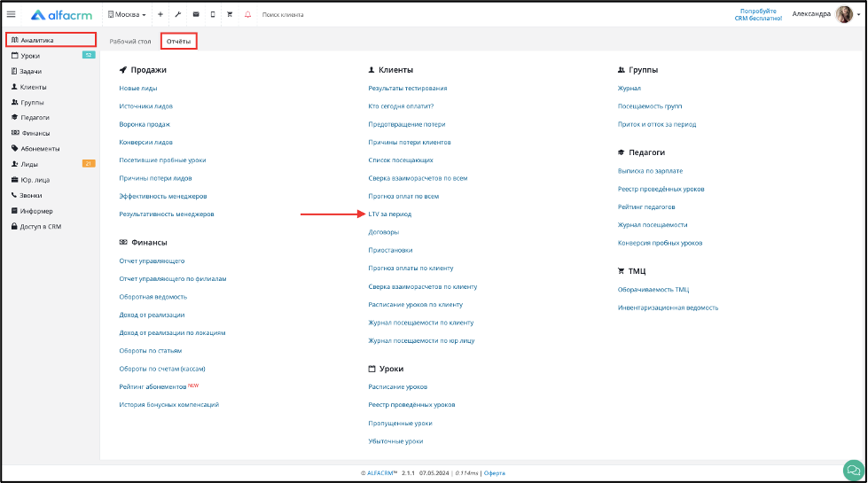Open the chat support bubble icon

[854, 471]
